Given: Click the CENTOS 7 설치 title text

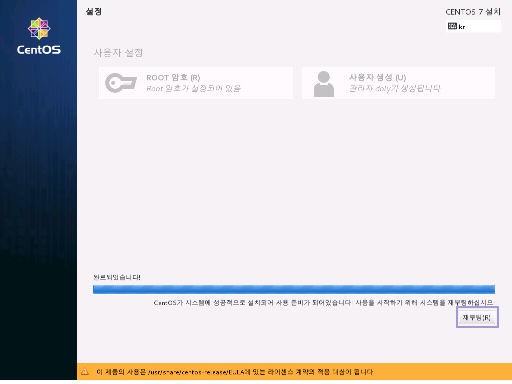Looking at the screenshot, I should click(473, 12).
